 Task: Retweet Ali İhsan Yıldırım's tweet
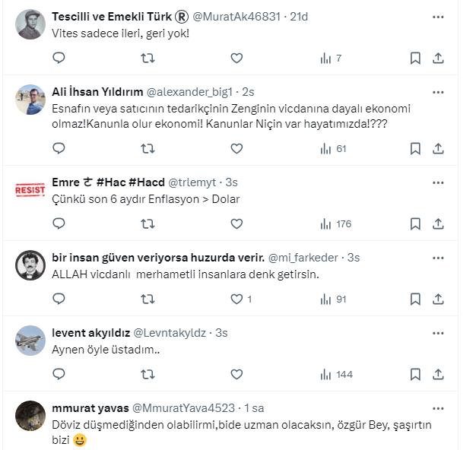[148, 148]
